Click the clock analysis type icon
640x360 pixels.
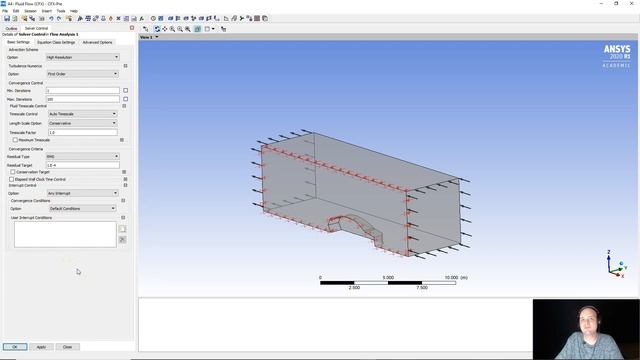(x=153, y=18)
